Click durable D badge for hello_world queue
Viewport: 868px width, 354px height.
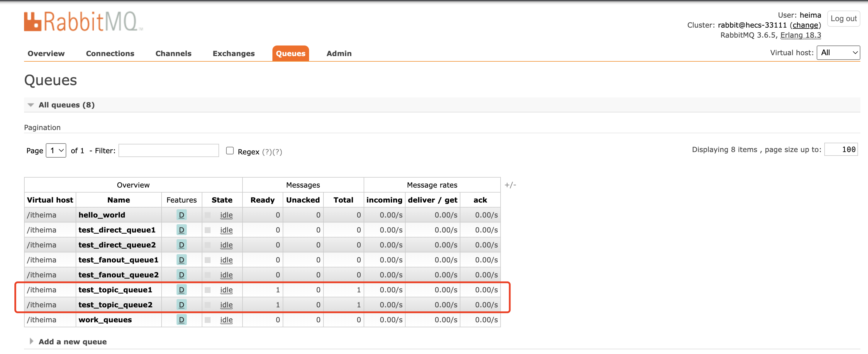[181, 215]
